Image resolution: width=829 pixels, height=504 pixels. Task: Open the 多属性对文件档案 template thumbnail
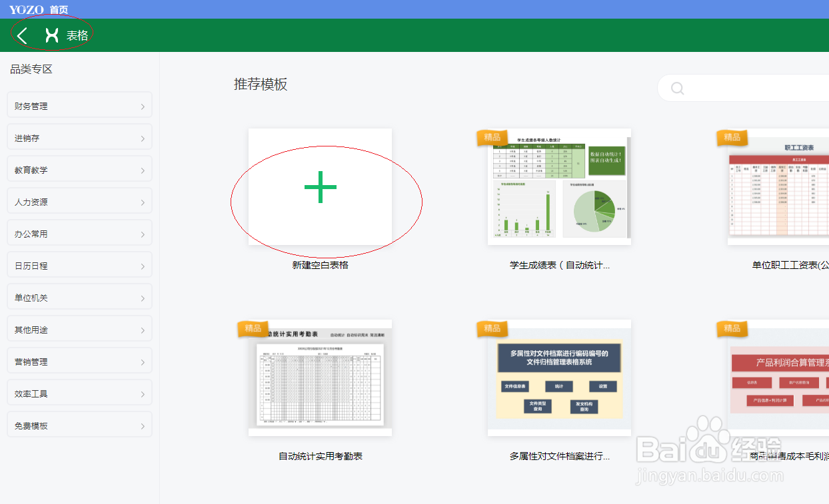(x=560, y=378)
